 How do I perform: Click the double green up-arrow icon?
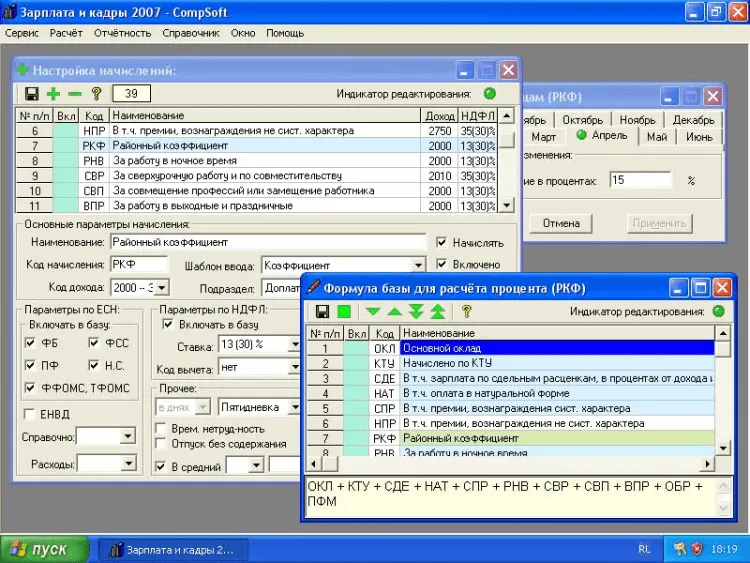pos(438,312)
